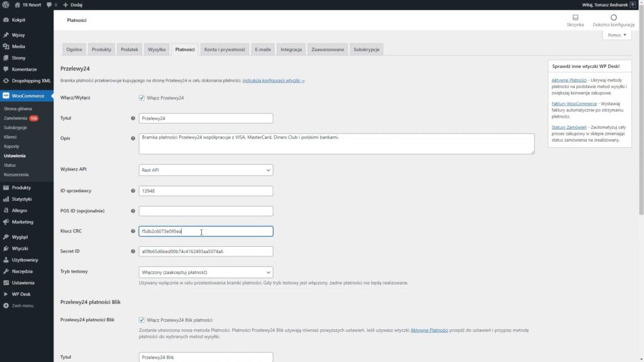The image size is (644, 362).
Task: Switch to the Ogólne tab
Action: click(x=74, y=49)
